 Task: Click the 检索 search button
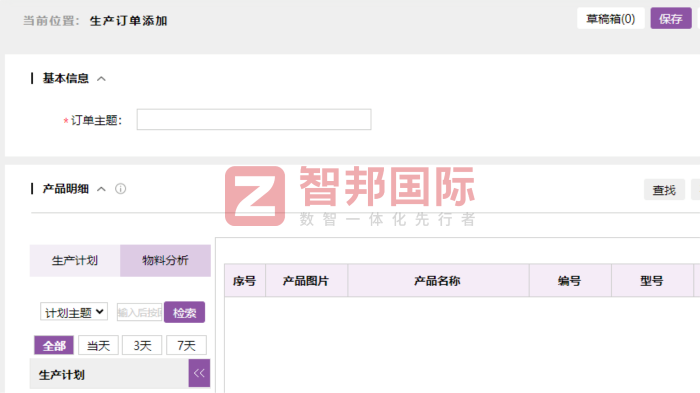click(184, 312)
